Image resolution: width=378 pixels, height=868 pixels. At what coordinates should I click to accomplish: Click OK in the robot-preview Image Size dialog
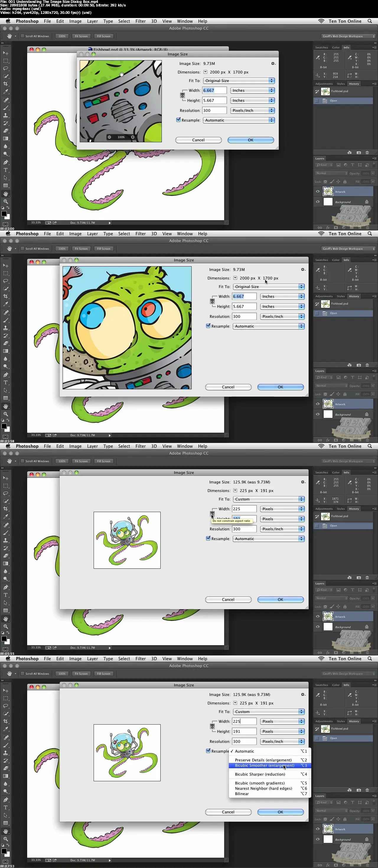coord(250,140)
